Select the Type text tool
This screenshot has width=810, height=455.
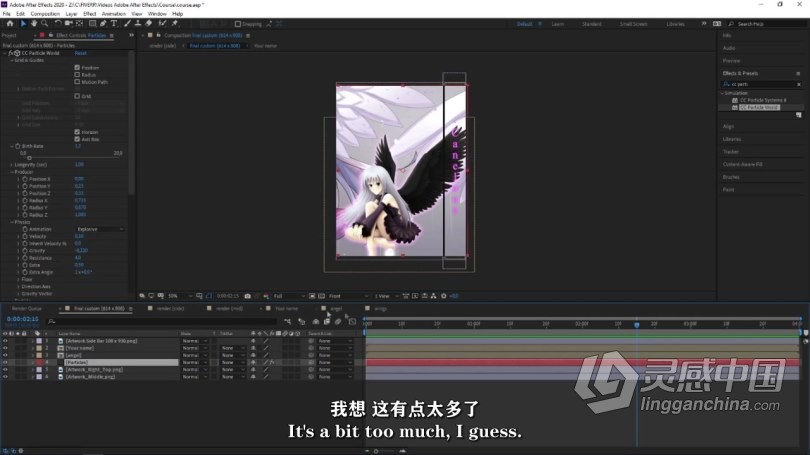pos(114,24)
